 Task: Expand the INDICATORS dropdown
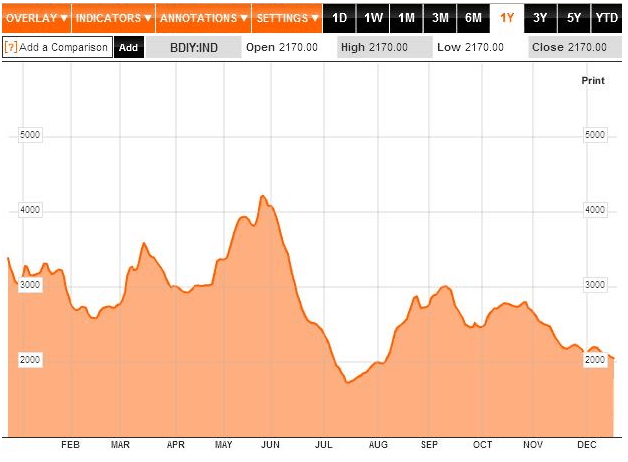point(114,18)
